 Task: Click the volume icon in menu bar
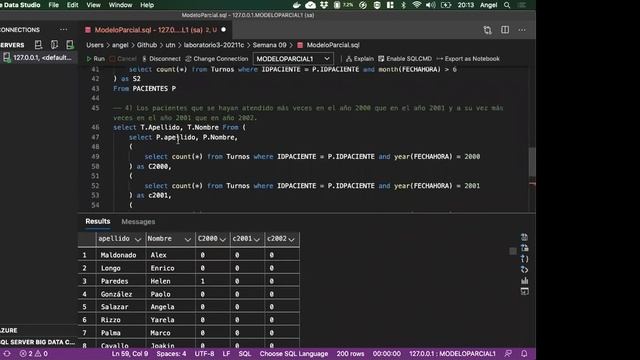[431, 5]
